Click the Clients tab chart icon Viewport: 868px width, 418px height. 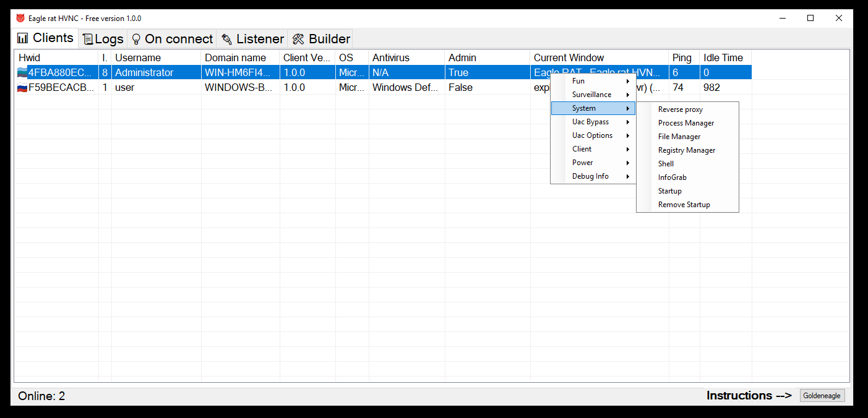click(x=23, y=38)
